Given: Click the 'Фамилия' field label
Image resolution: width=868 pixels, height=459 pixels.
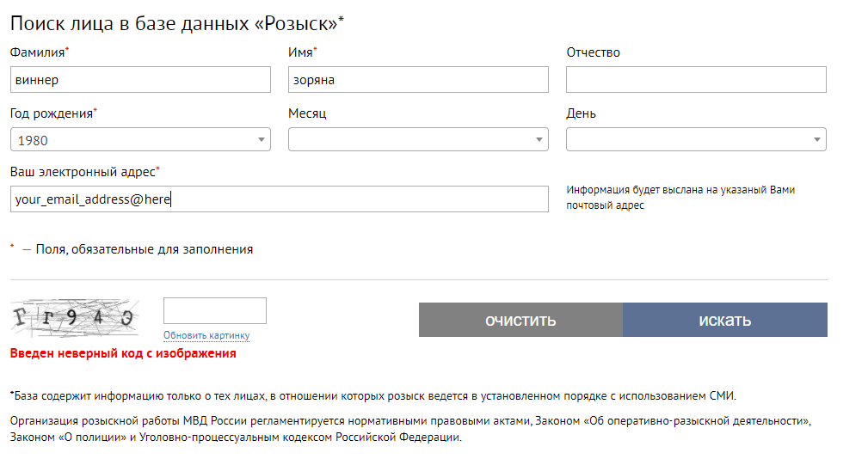Looking at the screenshot, I should click(39, 52).
